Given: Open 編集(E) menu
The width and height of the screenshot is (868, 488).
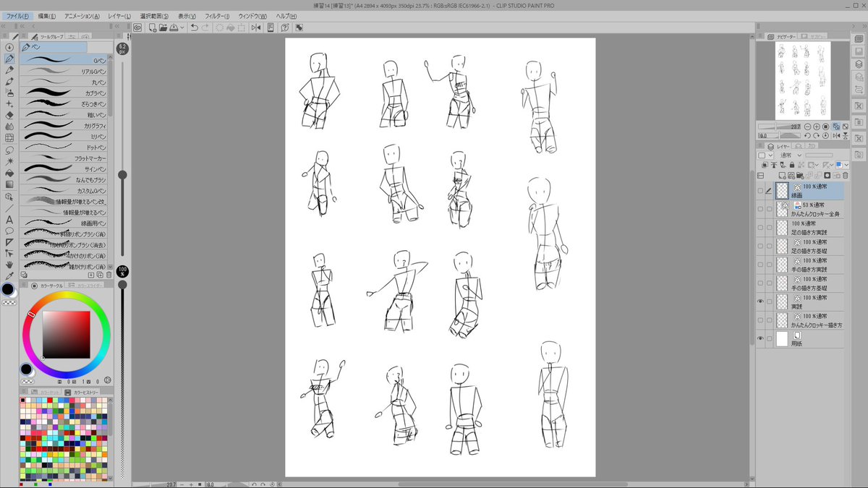Looking at the screenshot, I should (48, 16).
